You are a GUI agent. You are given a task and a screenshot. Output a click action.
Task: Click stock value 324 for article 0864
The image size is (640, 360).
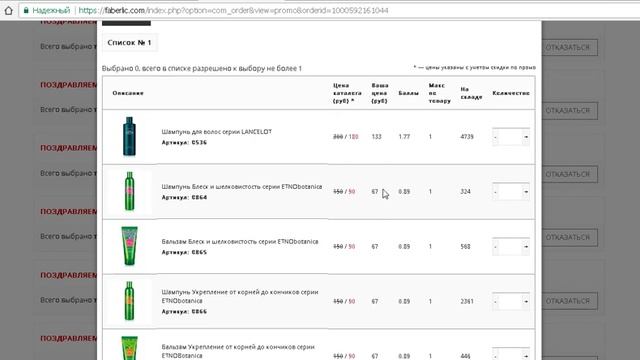[465, 191]
